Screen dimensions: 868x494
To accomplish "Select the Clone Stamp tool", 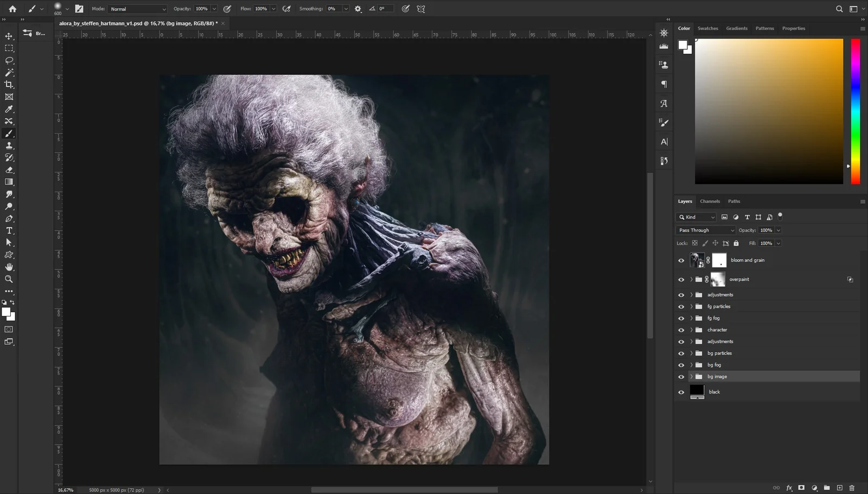I will [9, 145].
